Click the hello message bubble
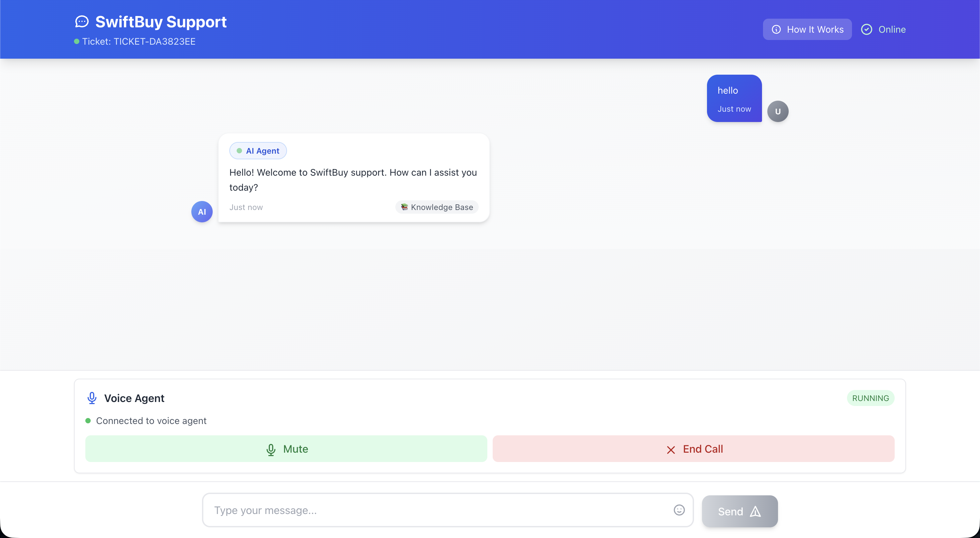The width and height of the screenshot is (980, 538). [734, 98]
